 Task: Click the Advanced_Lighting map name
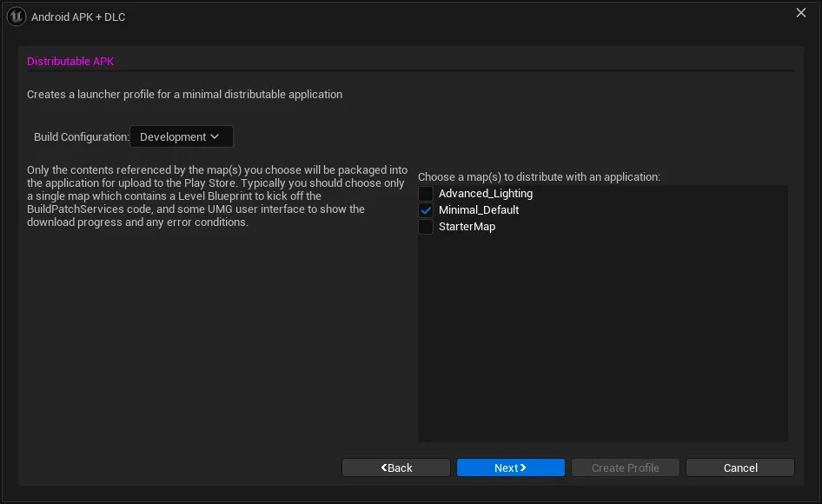pyautogui.click(x=486, y=194)
